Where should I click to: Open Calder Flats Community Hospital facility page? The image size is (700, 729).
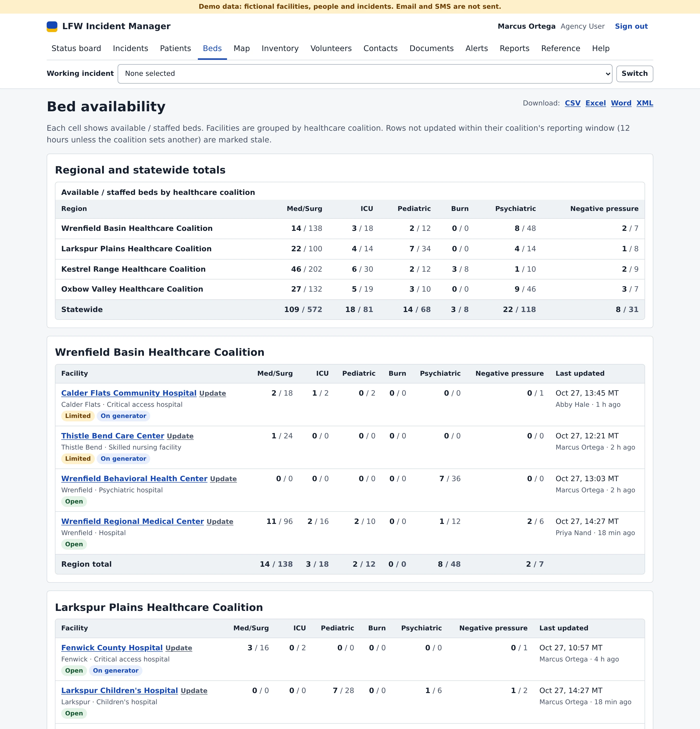coord(129,393)
